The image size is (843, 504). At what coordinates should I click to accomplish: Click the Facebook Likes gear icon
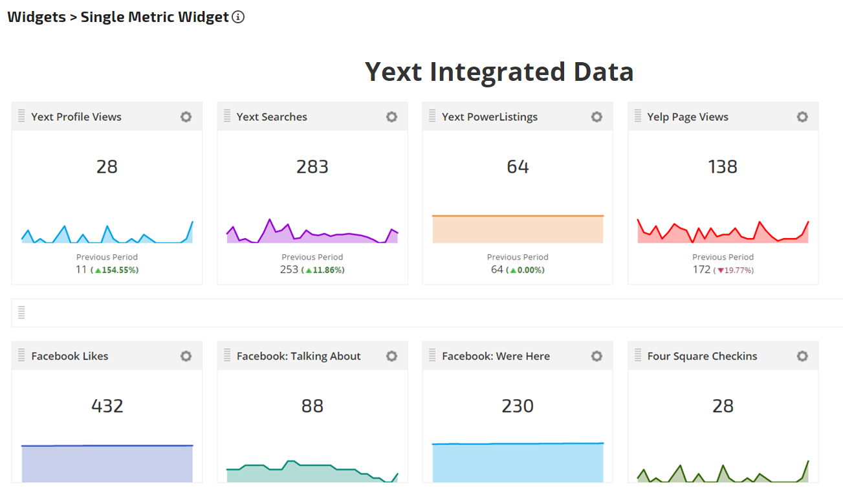click(x=186, y=356)
